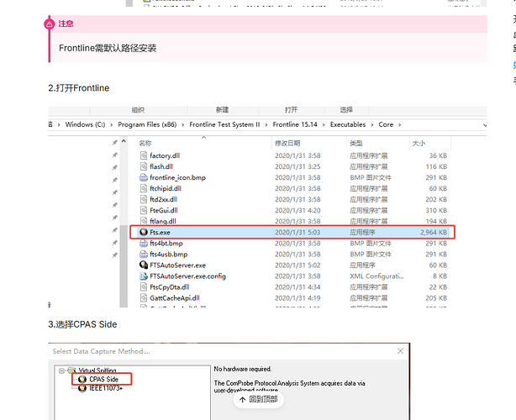Click the 新建 ribbon group label
Image resolution: width=516 pixels, height=420 pixels.
pos(222,110)
